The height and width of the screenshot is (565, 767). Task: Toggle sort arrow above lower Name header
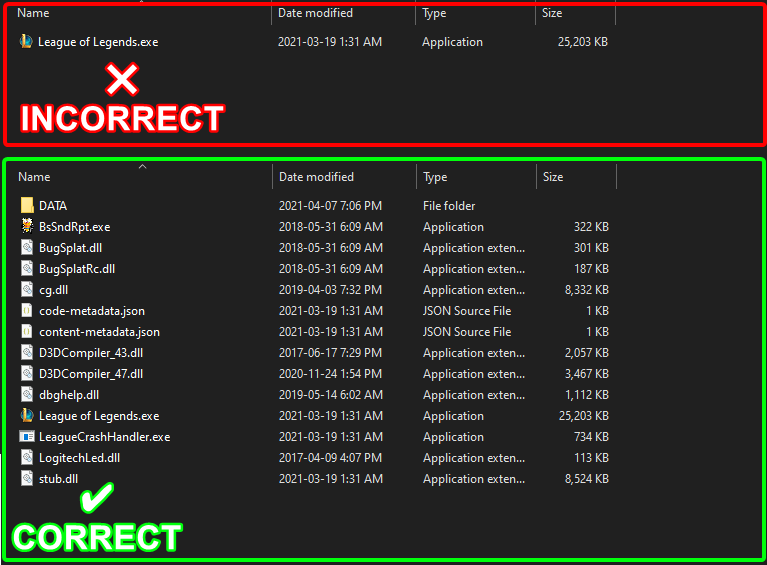pyautogui.click(x=142, y=167)
